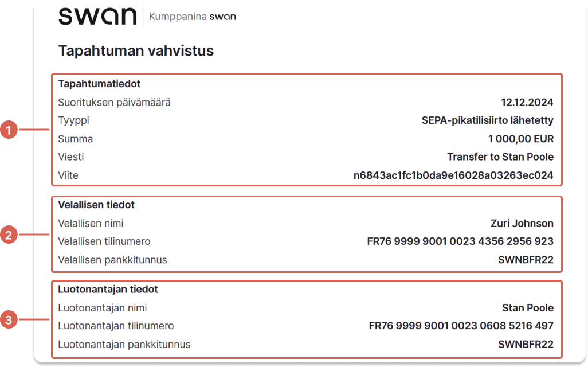Click the red number 2 marker
The width and height of the screenshot is (588, 367).
click(x=9, y=235)
